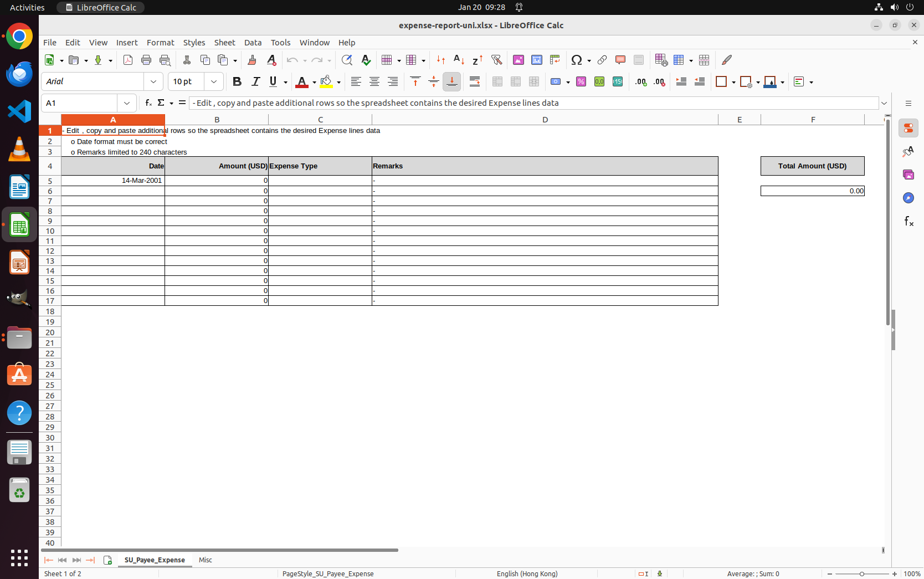Image resolution: width=924 pixels, height=579 pixels.
Task: Open the sidebar Navigator panel
Action: [908, 198]
